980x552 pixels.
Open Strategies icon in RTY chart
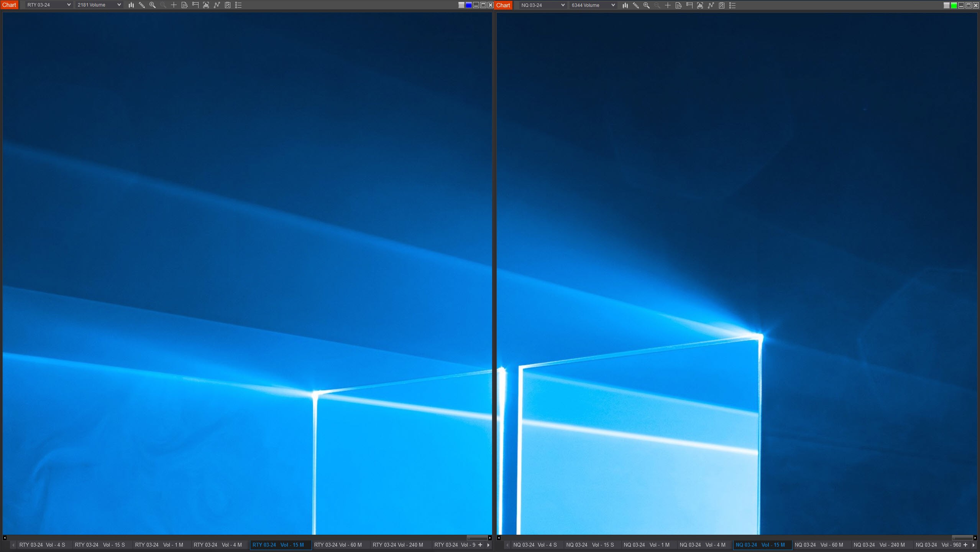(217, 5)
